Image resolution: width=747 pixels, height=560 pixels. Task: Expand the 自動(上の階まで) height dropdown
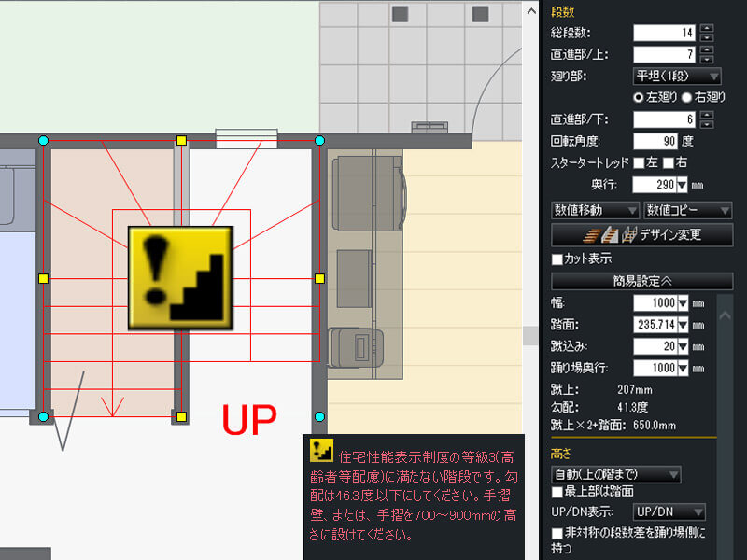(616, 474)
